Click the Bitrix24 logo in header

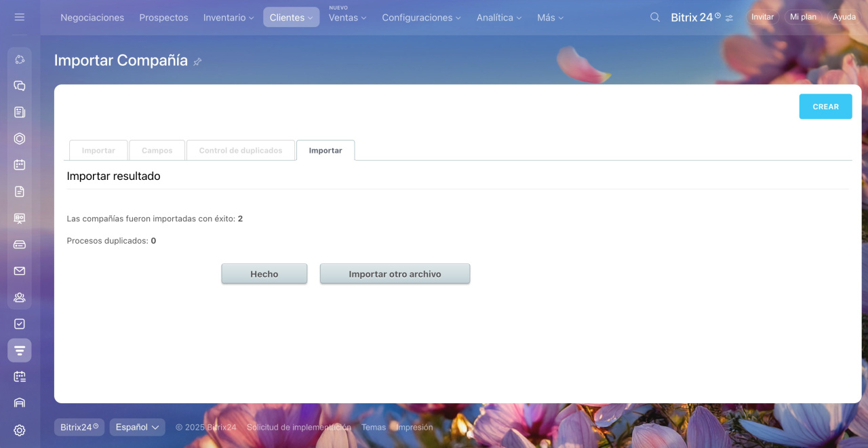696,17
